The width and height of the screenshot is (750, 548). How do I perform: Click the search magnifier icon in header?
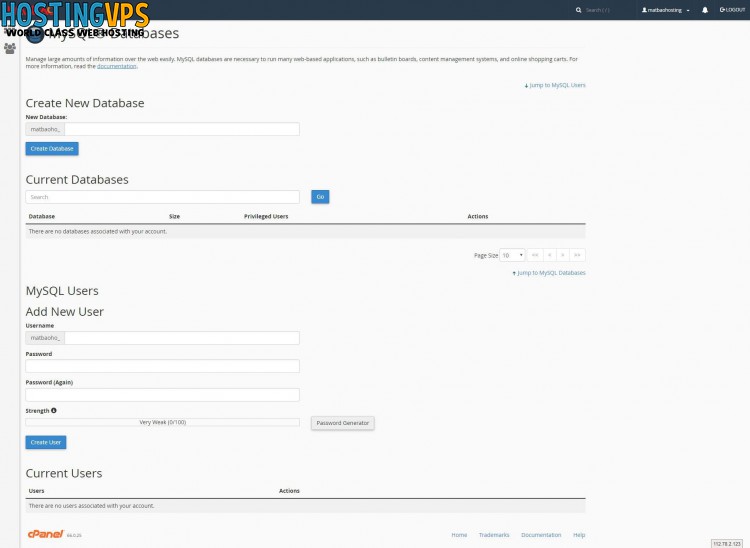pos(578,10)
